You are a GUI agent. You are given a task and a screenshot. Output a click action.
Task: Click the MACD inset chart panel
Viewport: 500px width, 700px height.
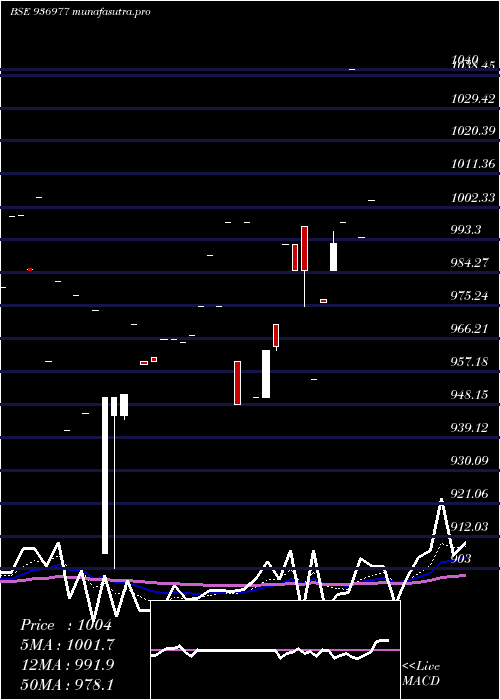pos(275,650)
